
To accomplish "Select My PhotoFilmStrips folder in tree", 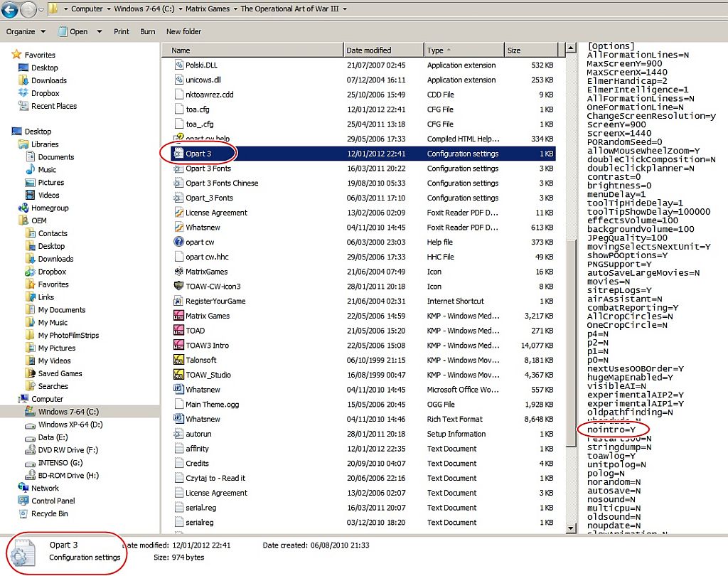I will (x=68, y=335).
